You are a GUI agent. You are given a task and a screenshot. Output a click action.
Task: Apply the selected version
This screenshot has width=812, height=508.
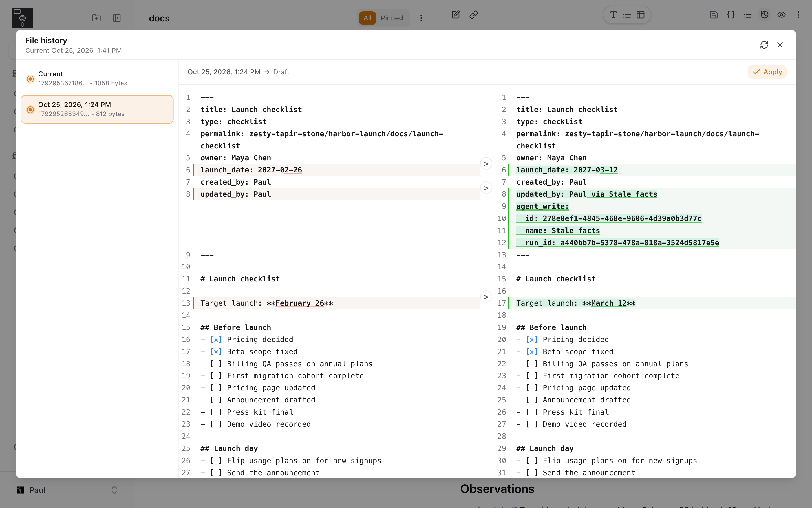point(767,72)
